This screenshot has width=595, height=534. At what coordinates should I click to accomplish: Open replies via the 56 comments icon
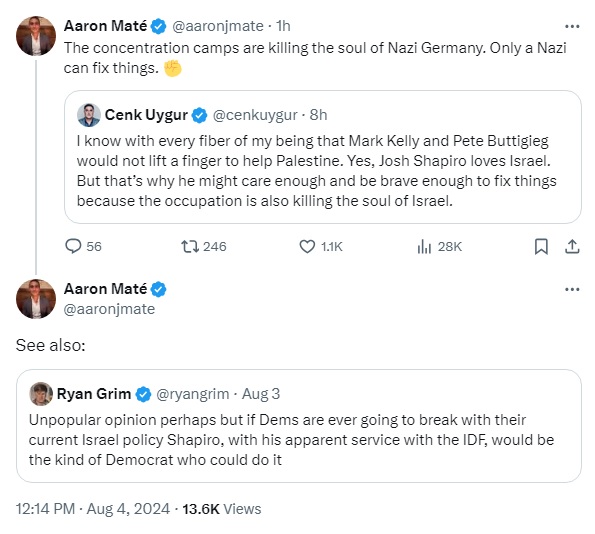[x=73, y=246]
